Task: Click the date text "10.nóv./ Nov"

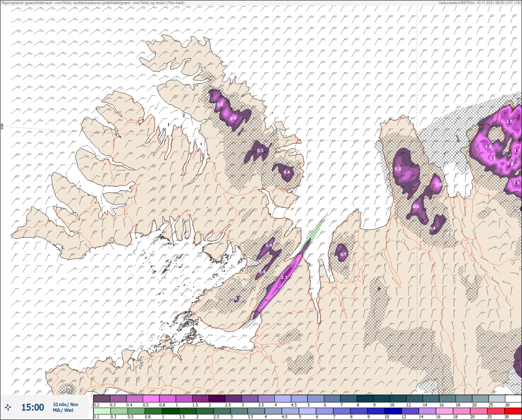Action: click(x=65, y=405)
